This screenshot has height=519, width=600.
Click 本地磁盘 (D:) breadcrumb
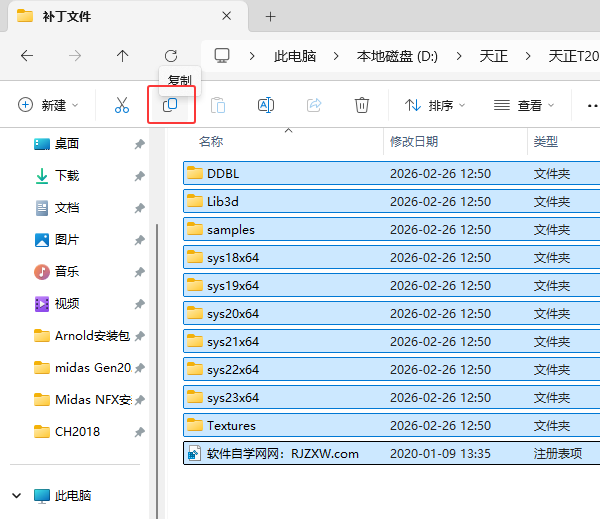pos(397,56)
